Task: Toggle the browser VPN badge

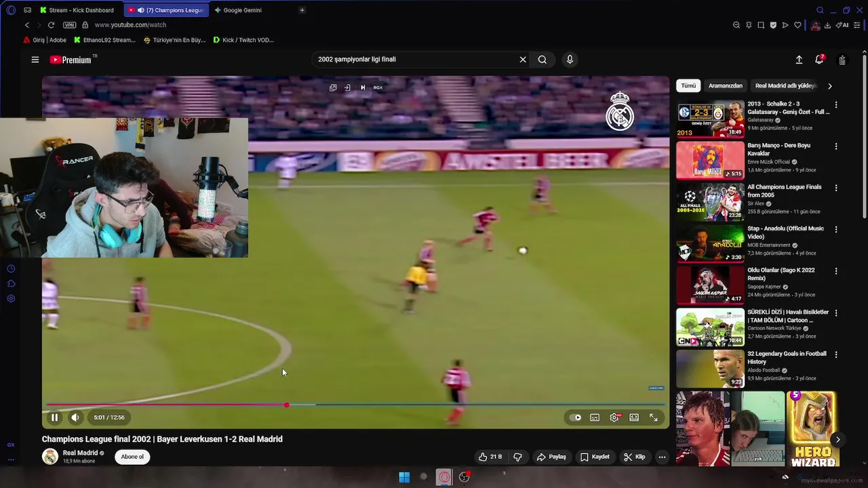Action: pos(69,25)
